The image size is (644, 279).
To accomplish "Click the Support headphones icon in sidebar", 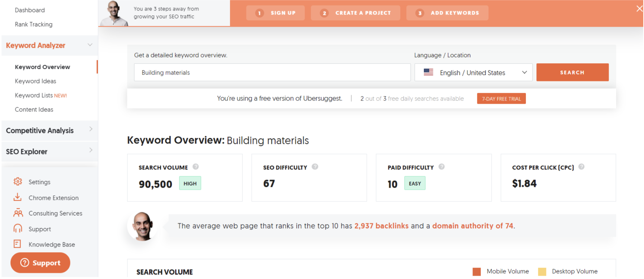I will coord(18,229).
